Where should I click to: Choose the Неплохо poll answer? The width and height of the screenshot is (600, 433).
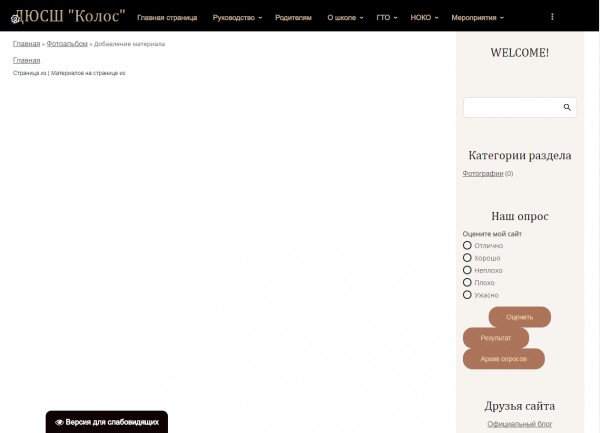pos(467,270)
